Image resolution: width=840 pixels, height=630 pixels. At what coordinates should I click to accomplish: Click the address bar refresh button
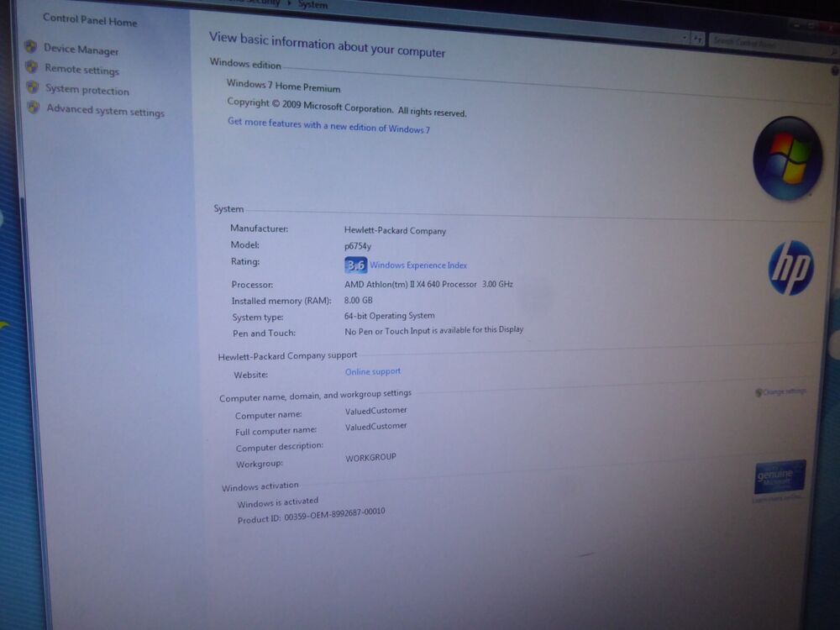pos(697,39)
